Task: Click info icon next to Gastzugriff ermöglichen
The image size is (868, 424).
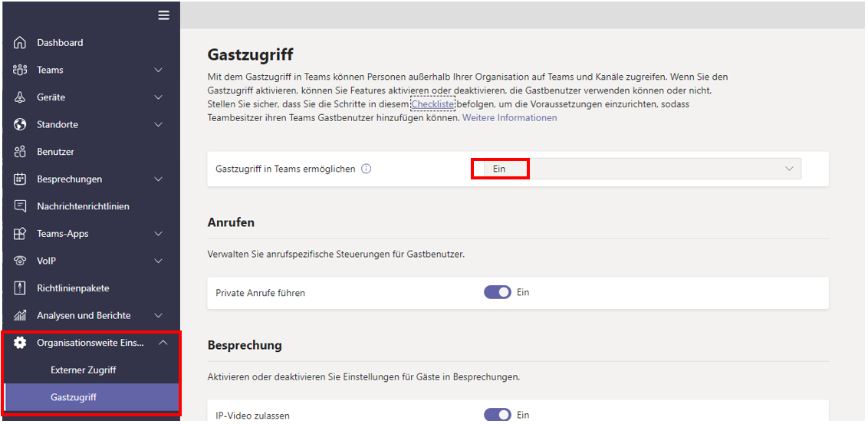Action: click(x=366, y=169)
